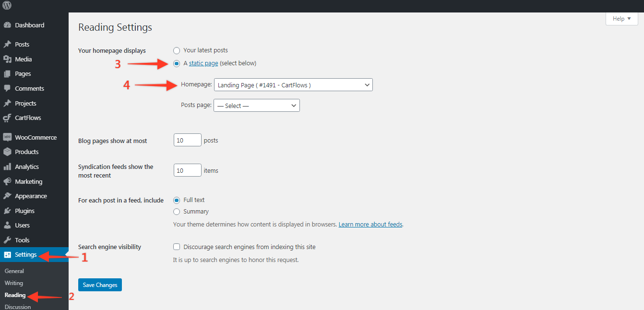Click the CartFlows sidebar icon
The image size is (644, 310).
coord(7,118)
